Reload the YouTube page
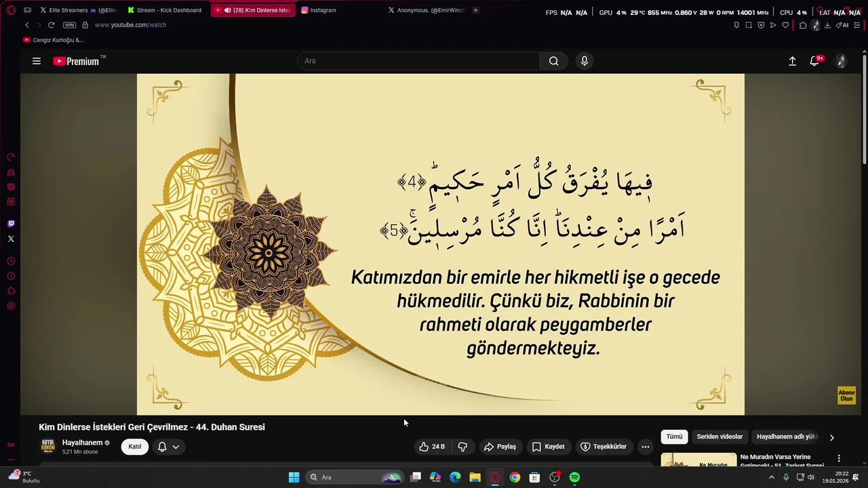The height and width of the screenshot is (488, 868). tap(51, 25)
